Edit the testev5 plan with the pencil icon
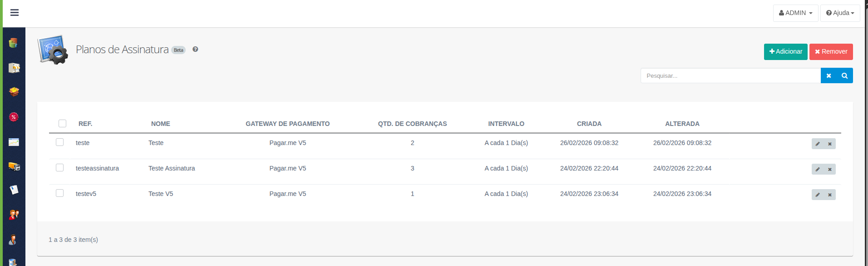Viewport: 868px width, 266px height. tap(818, 195)
